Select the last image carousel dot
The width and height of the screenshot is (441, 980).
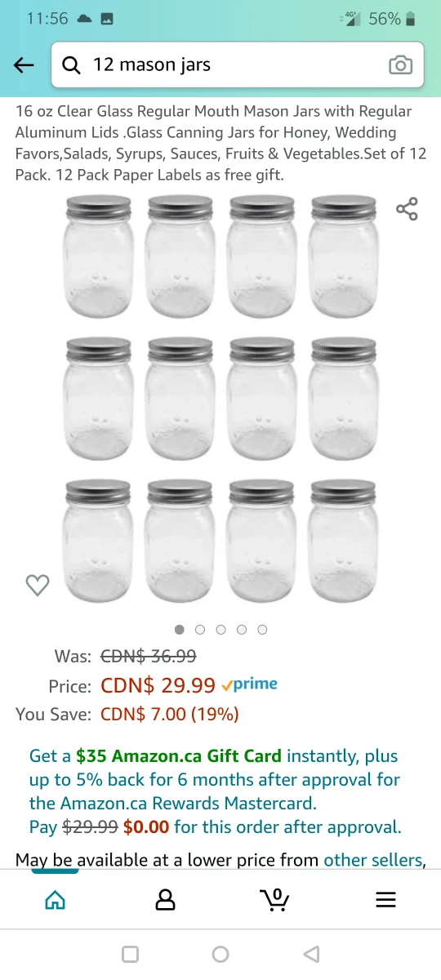262,630
